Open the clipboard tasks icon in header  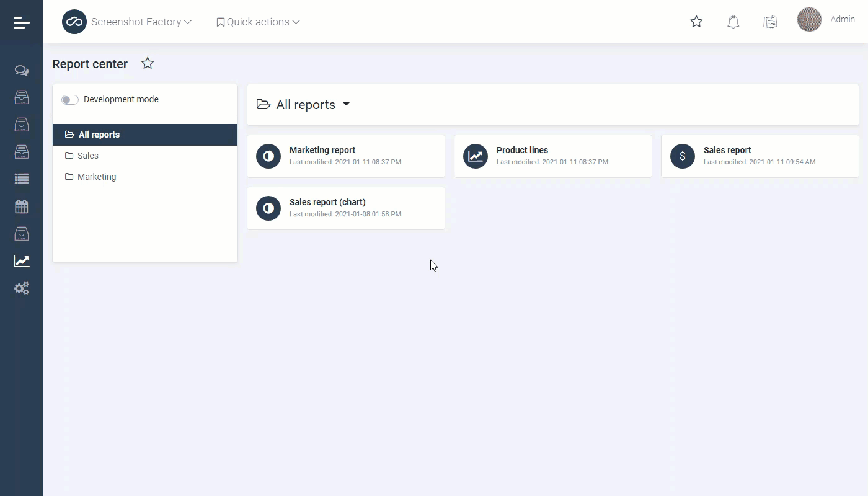pyautogui.click(x=770, y=22)
